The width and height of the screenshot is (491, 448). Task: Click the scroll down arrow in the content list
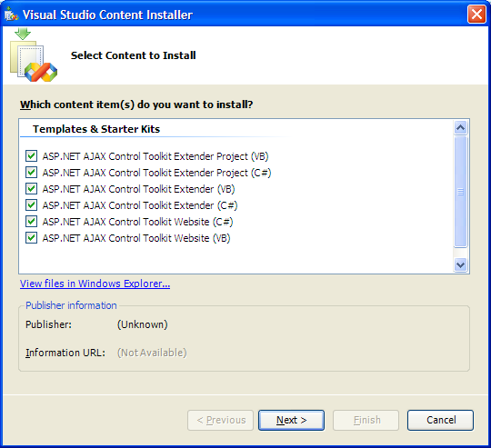(460, 265)
